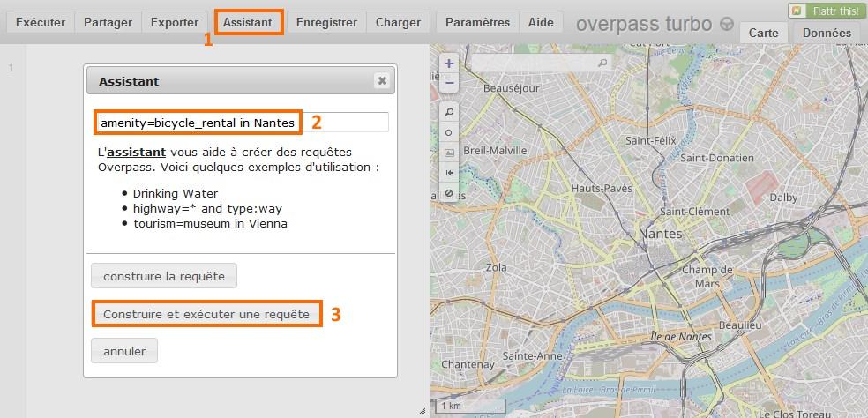Switch to the Carte tab
Screen dimensions: 868x418
[x=763, y=33]
